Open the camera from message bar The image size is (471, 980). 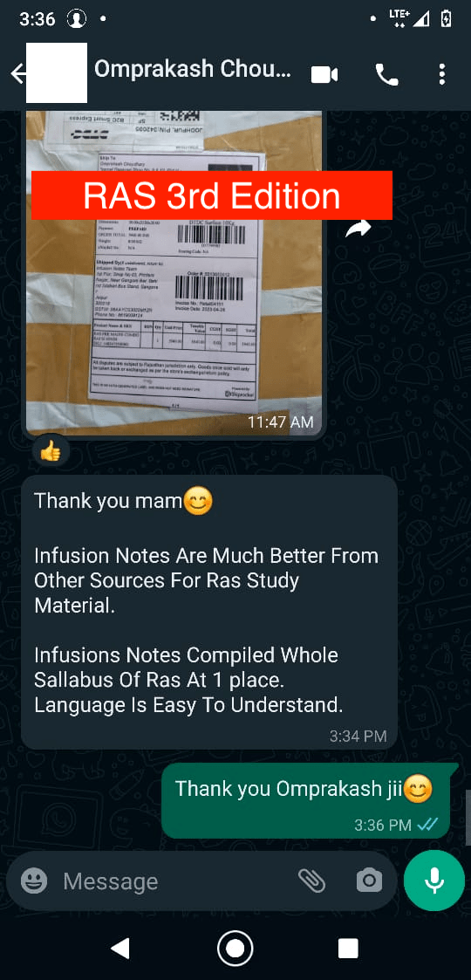coord(369,881)
